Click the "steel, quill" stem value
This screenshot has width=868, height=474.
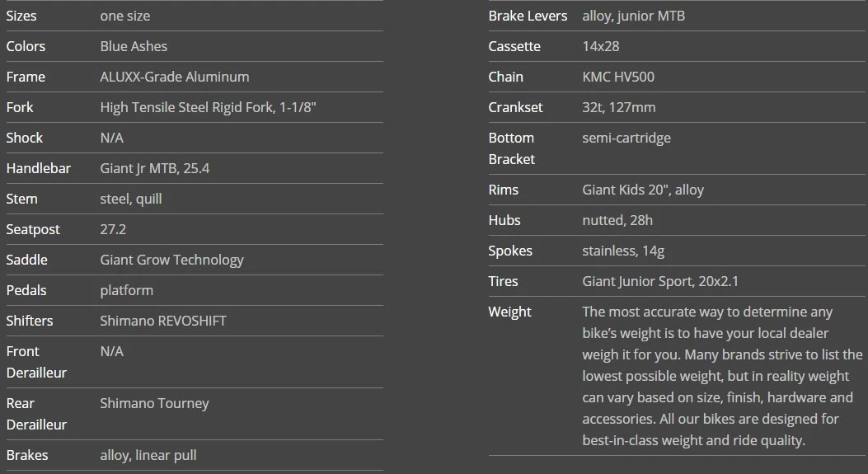point(130,199)
